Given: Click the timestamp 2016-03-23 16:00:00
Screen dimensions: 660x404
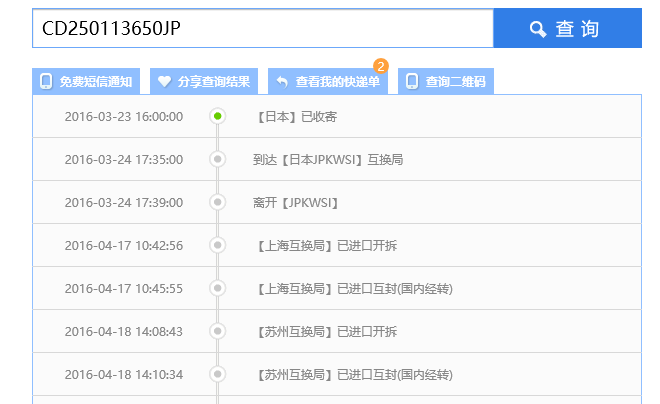Looking at the screenshot, I should [124, 117].
